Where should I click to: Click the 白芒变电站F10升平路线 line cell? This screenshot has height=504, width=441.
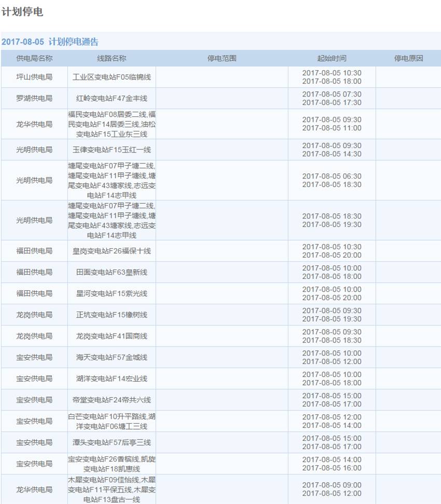tap(112, 421)
